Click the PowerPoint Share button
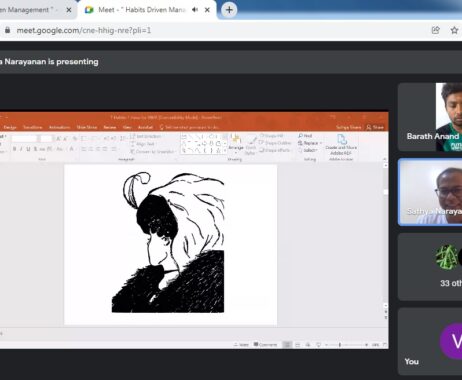462x380 pixels. coord(375,127)
